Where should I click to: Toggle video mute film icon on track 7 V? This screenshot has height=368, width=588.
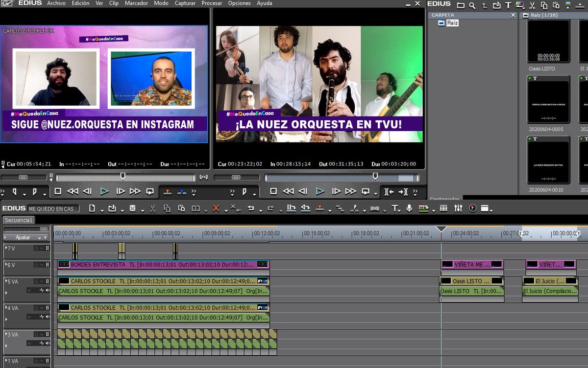[x=48, y=248]
